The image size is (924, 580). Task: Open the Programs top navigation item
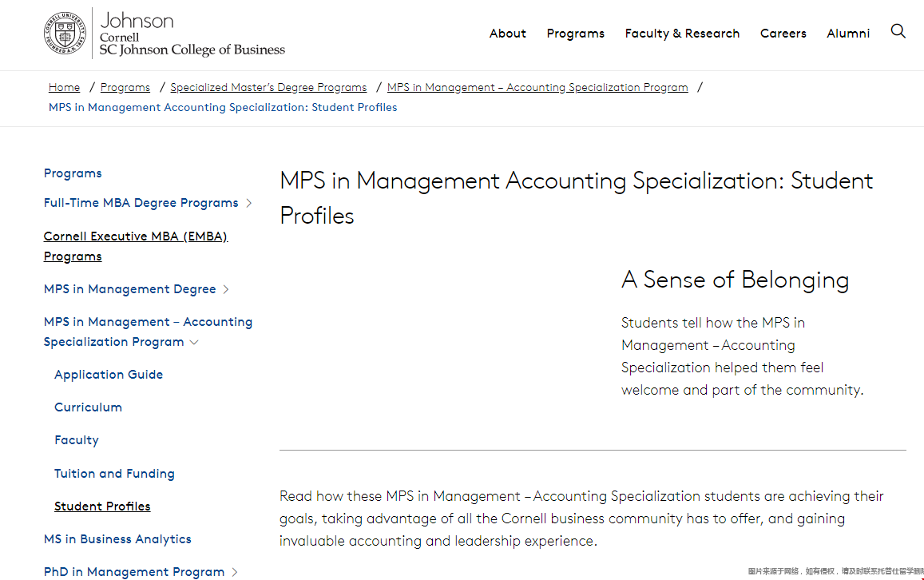tap(575, 34)
